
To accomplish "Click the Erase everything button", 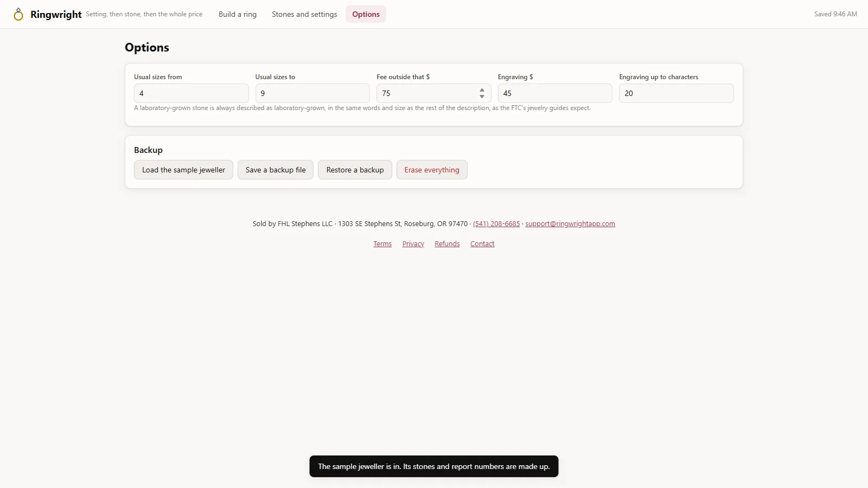I will [432, 170].
